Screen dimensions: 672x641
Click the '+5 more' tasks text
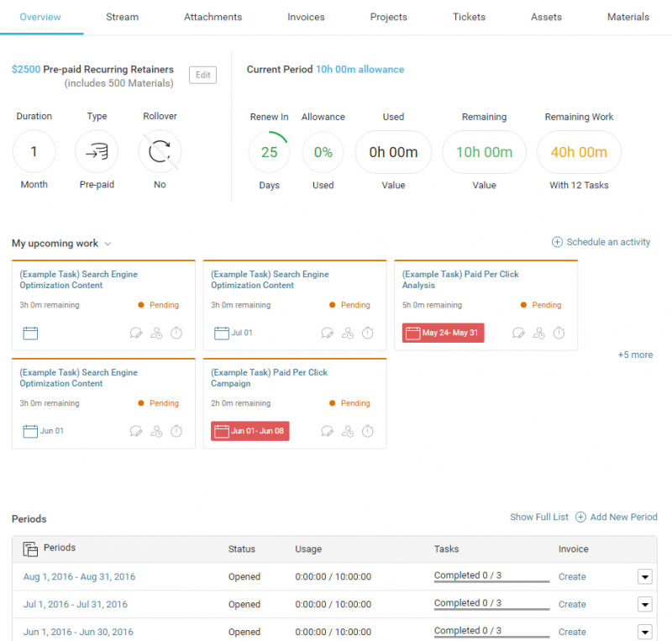click(635, 355)
